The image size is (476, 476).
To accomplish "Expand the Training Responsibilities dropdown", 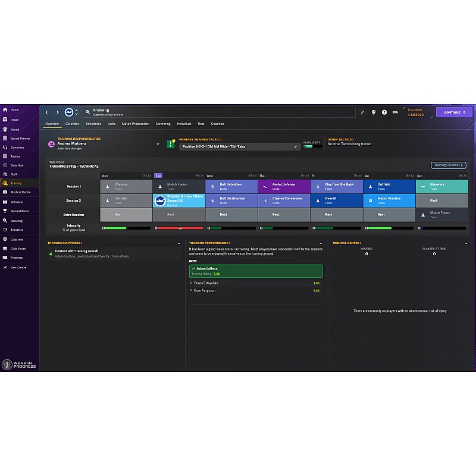I will [x=158, y=144].
